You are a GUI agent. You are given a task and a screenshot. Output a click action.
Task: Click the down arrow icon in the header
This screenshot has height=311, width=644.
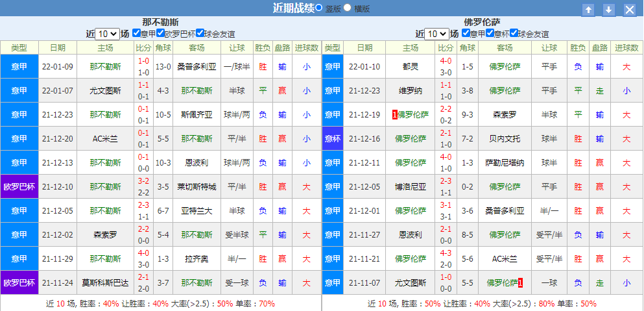[609, 10]
